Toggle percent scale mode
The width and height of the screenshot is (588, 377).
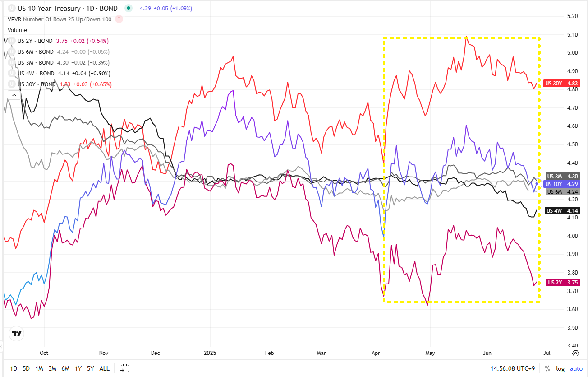pos(547,368)
